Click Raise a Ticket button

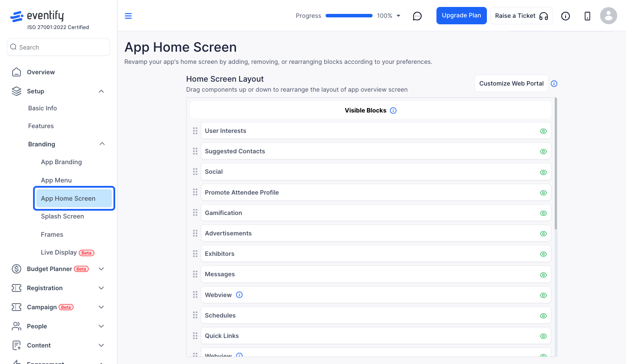tap(522, 16)
